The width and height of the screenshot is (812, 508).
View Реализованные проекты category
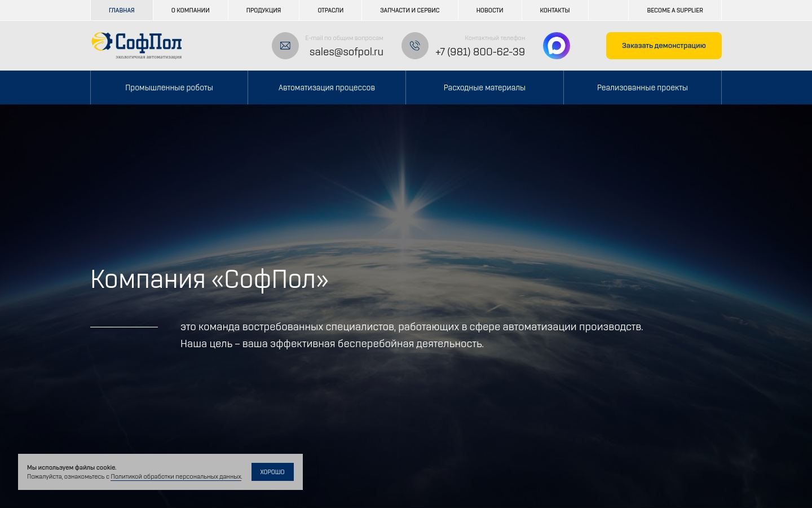click(642, 87)
